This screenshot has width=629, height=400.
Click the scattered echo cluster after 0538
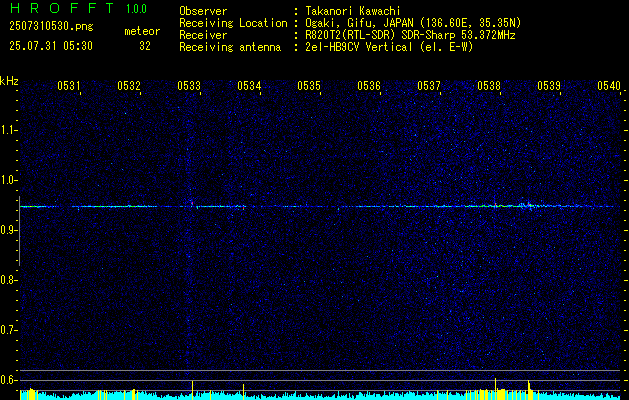click(528, 205)
